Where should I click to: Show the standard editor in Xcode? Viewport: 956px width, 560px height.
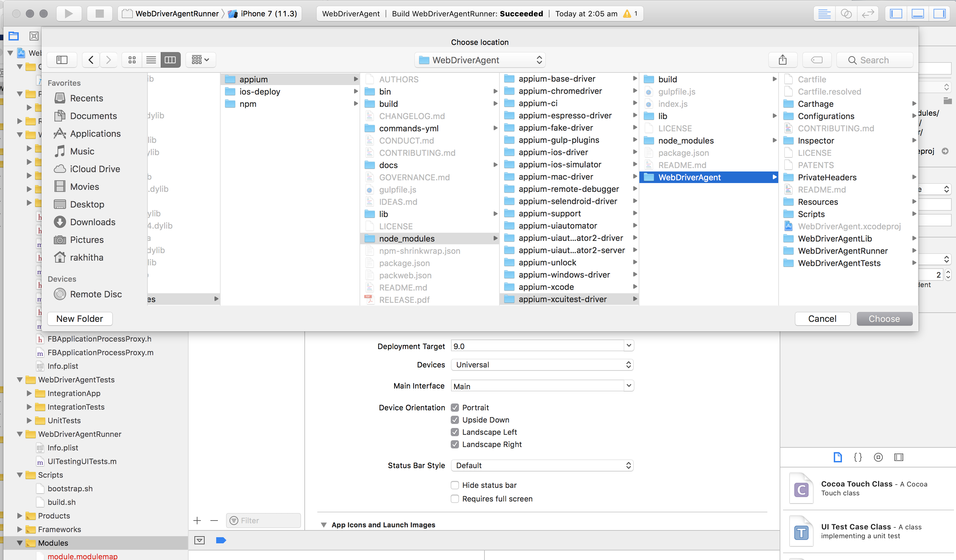[x=824, y=14]
